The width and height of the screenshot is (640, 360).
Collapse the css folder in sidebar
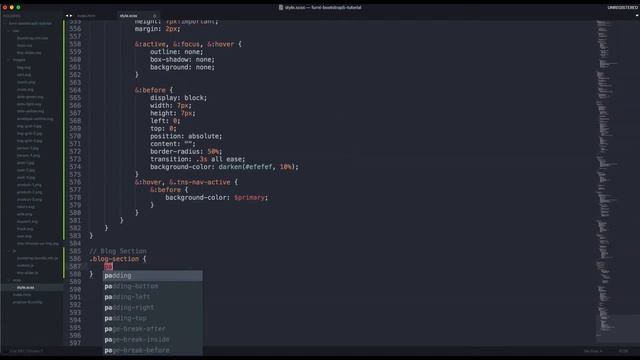pyautogui.click(x=9, y=31)
